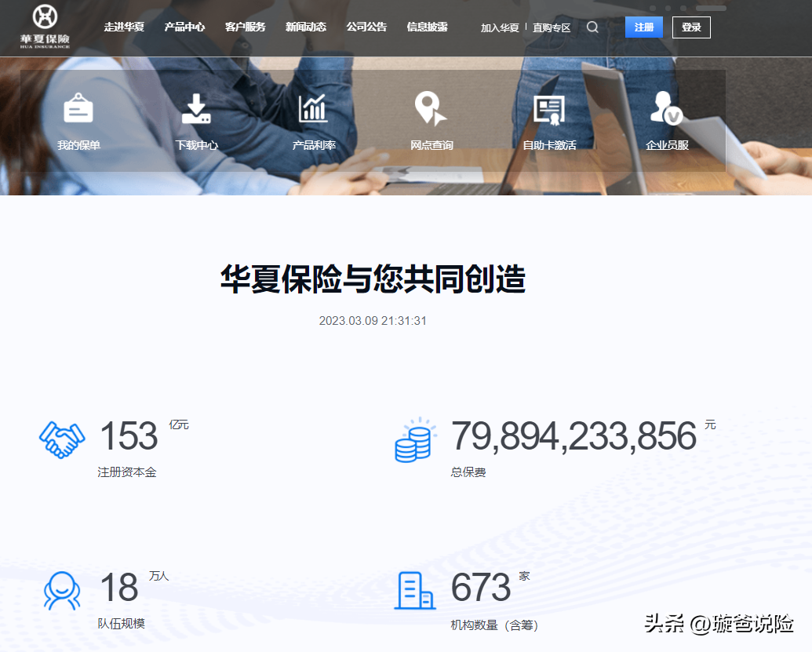
Task: Click the 673 institution count figure
Action: pos(481,587)
